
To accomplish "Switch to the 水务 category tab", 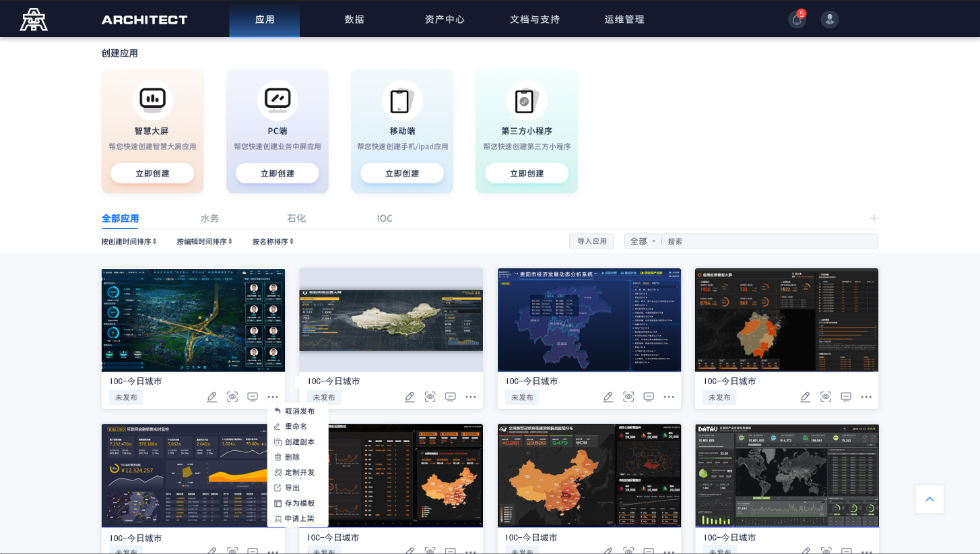I will click(x=209, y=218).
